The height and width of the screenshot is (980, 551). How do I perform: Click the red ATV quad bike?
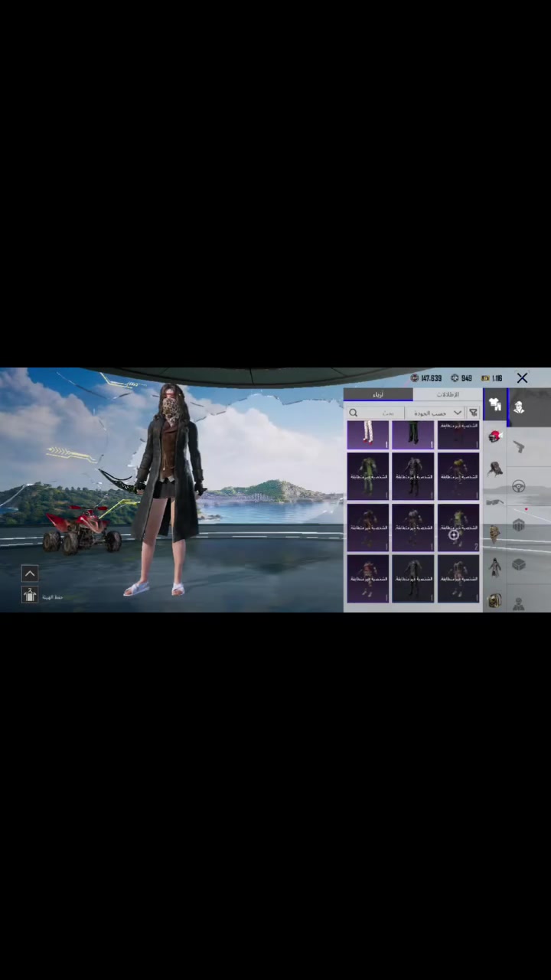coord(83,530)
